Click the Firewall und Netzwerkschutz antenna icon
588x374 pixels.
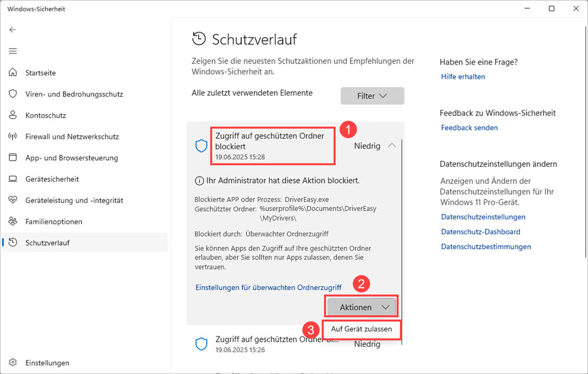[13, 136]
